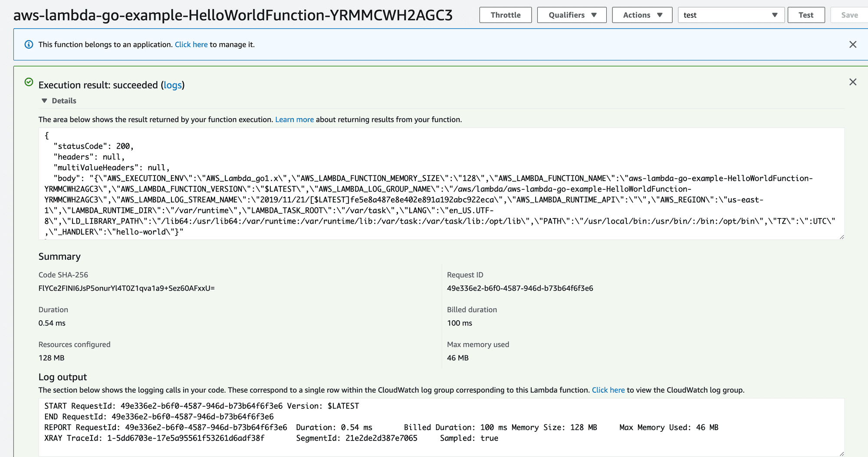Click the Billed duration value 100 ms

(x=460, y=323)
